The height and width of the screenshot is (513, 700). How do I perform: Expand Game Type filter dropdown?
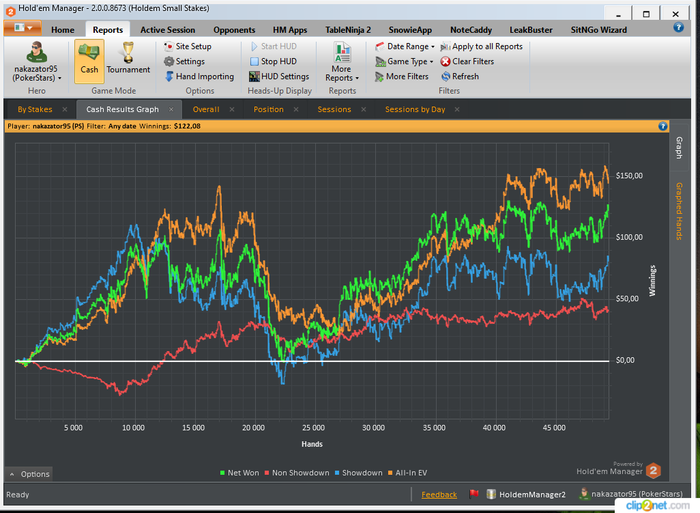404,62
